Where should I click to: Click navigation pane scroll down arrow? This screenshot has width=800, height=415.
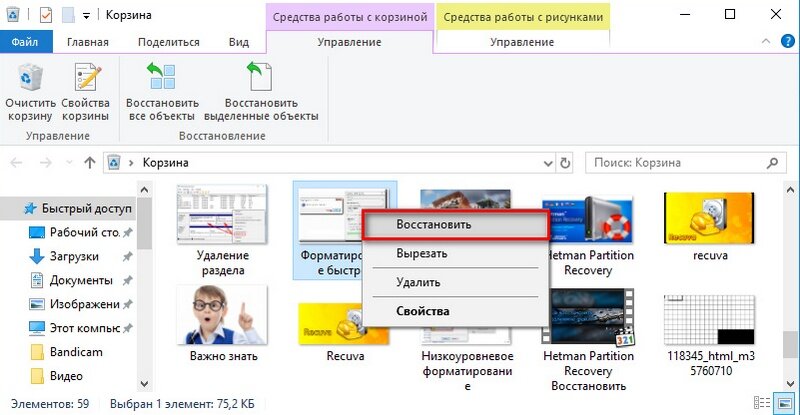[144, 384]
